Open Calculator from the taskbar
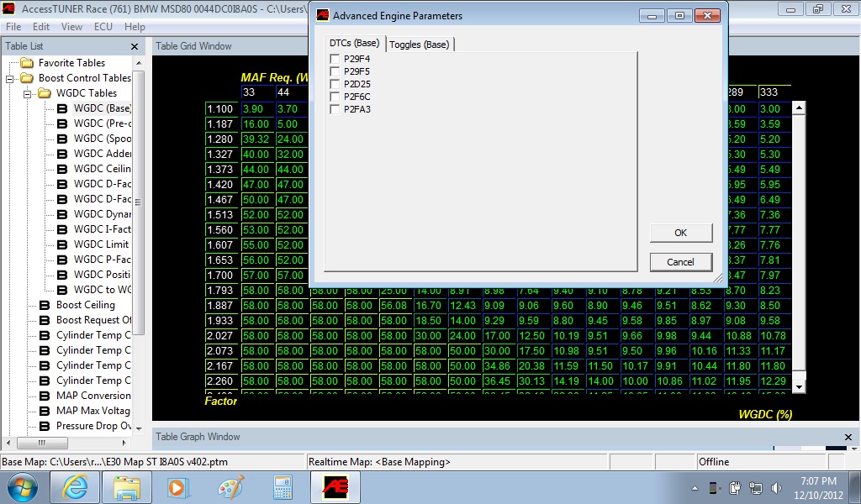The image size is (861, 504). (283, 486)
